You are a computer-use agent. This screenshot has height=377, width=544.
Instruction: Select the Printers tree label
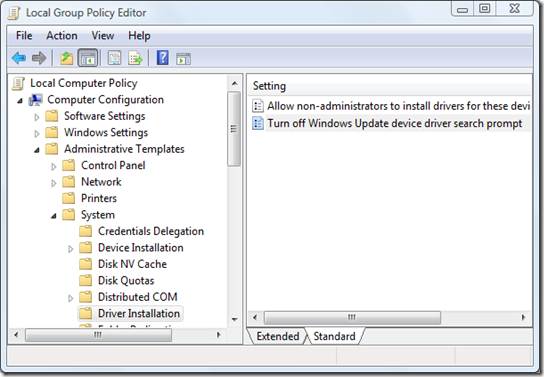[x=99, y=198]
